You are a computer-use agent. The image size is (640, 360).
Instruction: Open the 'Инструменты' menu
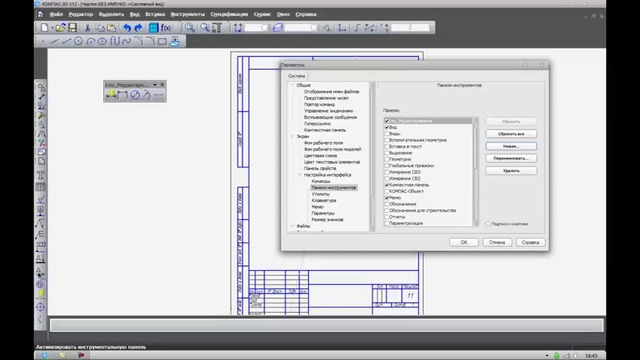(188, 14)
